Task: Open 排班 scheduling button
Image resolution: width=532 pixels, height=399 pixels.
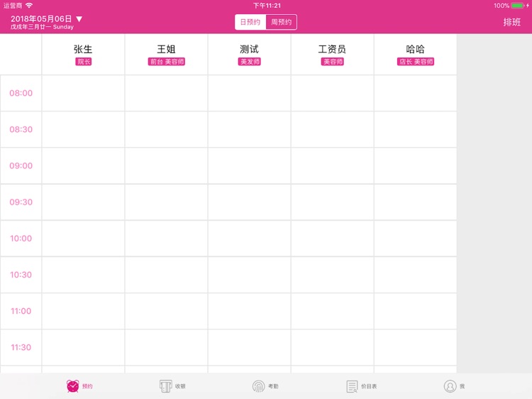Action: [x=511, y=22]
